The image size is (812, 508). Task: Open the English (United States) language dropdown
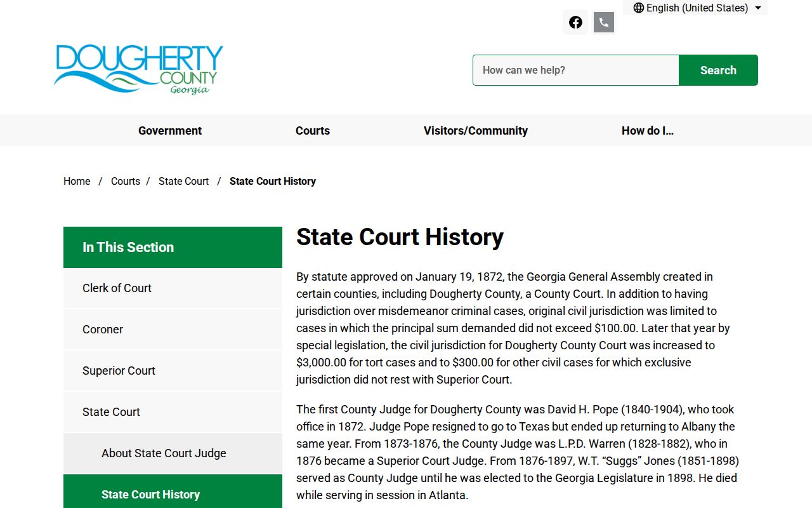click(697, 8)
